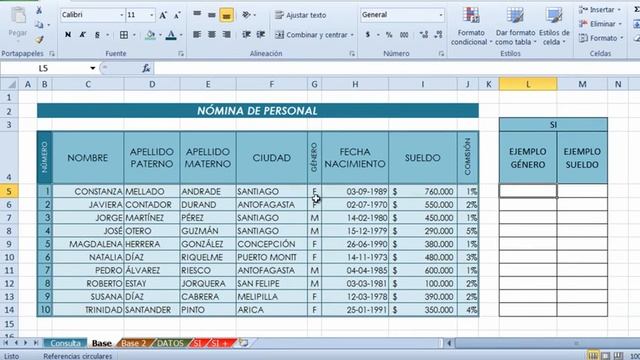Go to first sheet navigation arrow
The image size is (640, 360).
pos(6,343)
